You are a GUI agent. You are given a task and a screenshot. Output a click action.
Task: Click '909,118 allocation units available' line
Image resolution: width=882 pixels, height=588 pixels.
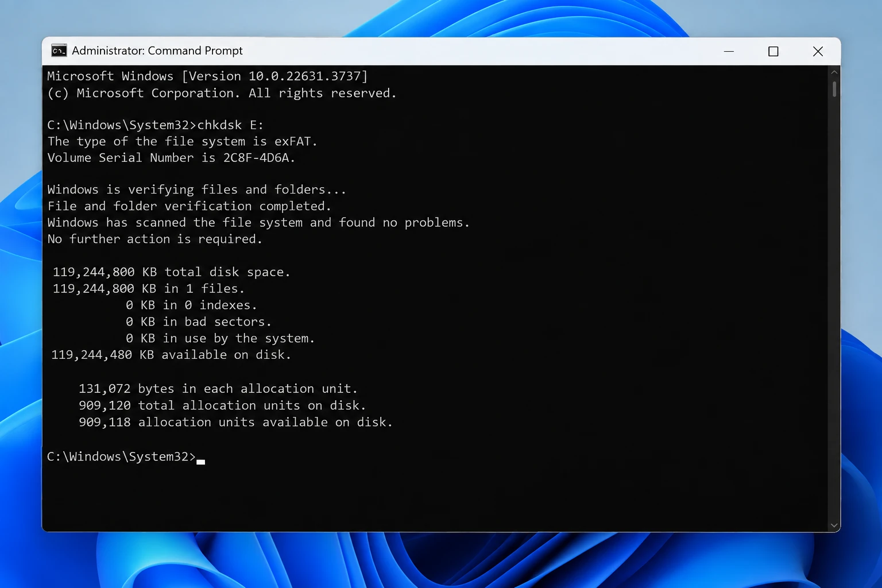(x=235, y=422)
